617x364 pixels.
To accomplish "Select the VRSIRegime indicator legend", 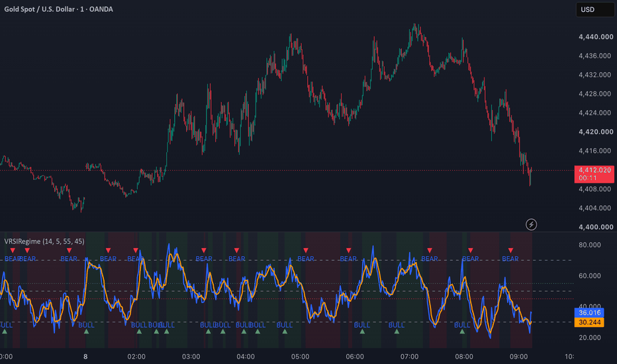I will (x=44, y=241).
